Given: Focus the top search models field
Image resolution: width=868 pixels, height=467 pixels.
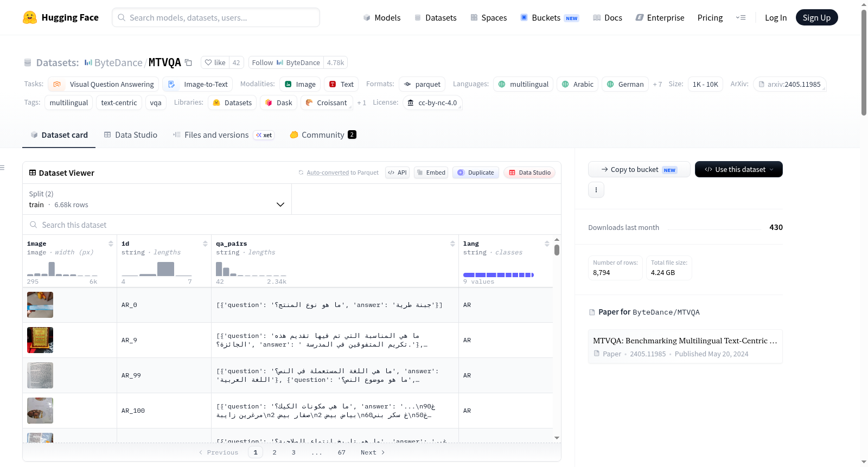Looking at the screenshot, I should point(216,17).
